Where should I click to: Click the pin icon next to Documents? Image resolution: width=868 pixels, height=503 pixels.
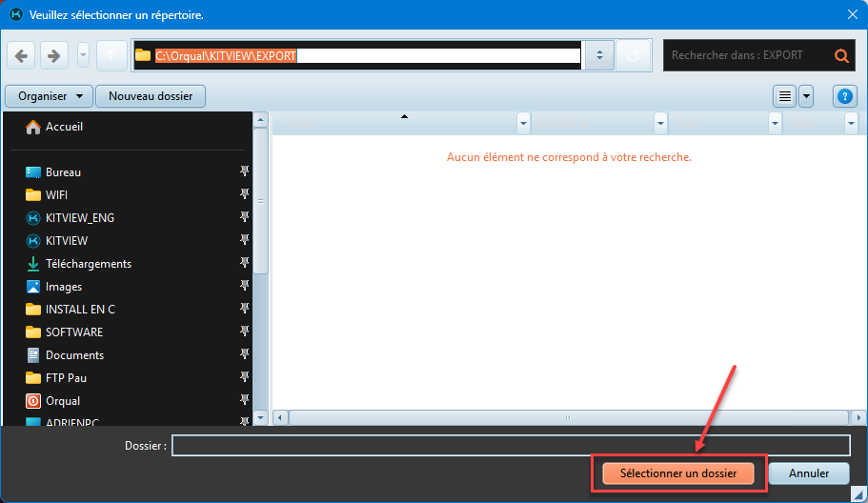245,354
